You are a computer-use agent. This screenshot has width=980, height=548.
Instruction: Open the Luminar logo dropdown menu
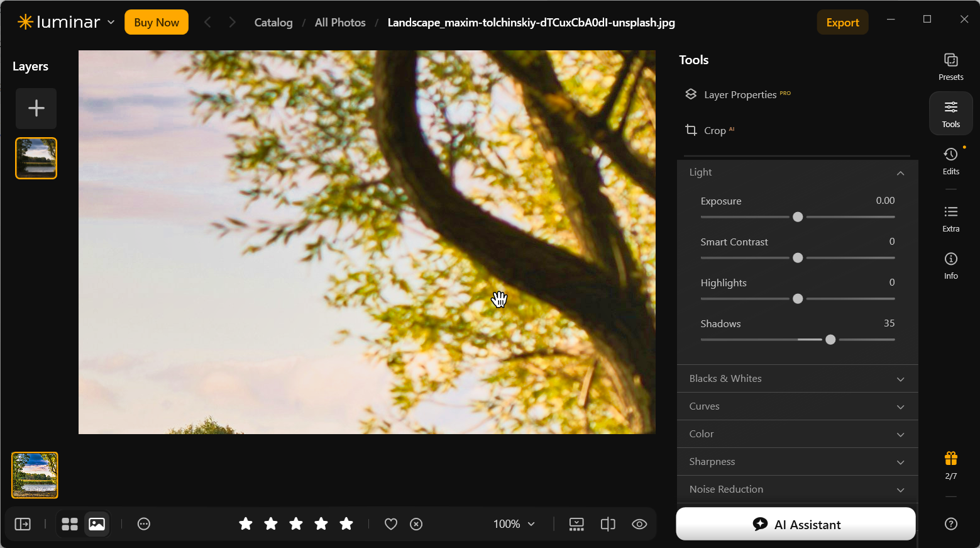click(x=66, y=22)
